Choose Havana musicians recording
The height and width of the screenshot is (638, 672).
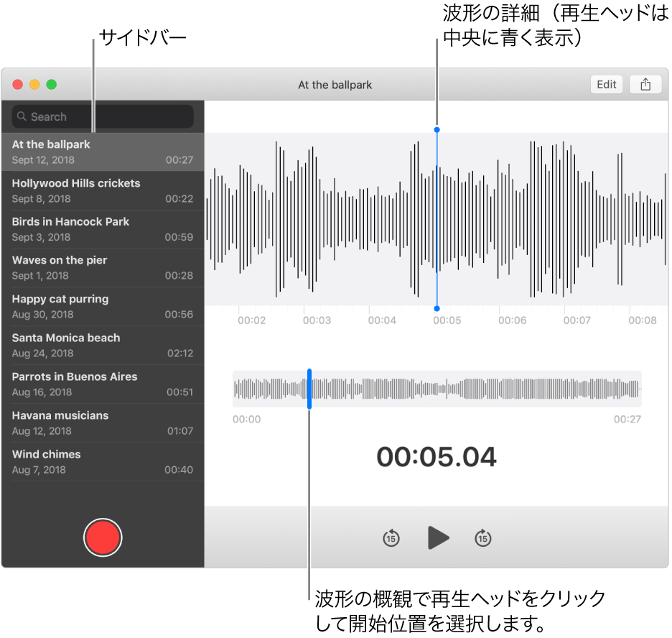[103, 423]
